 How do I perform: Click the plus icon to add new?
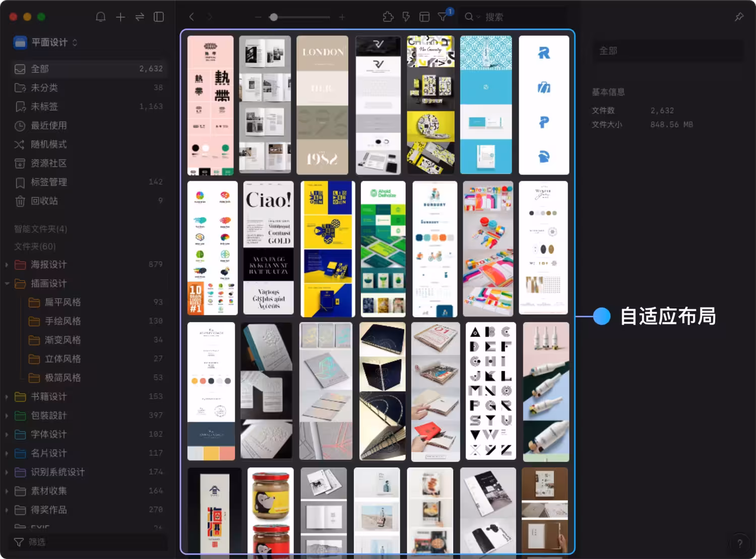tap(120, 17)
